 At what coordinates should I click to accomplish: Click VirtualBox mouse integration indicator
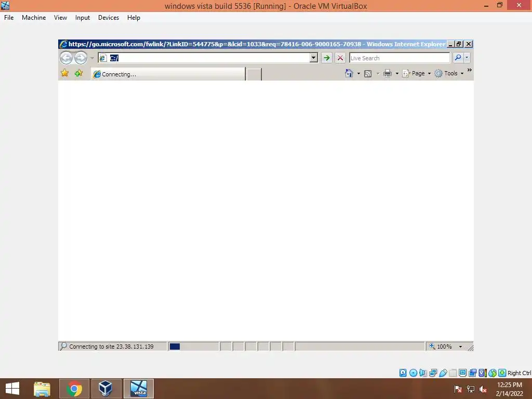click(493, 373)
